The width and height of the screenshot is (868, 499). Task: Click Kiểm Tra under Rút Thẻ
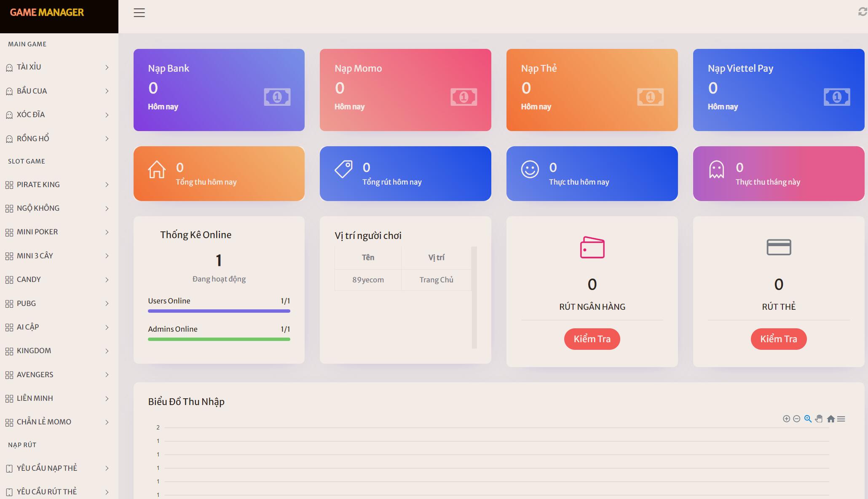coord(779,339)
